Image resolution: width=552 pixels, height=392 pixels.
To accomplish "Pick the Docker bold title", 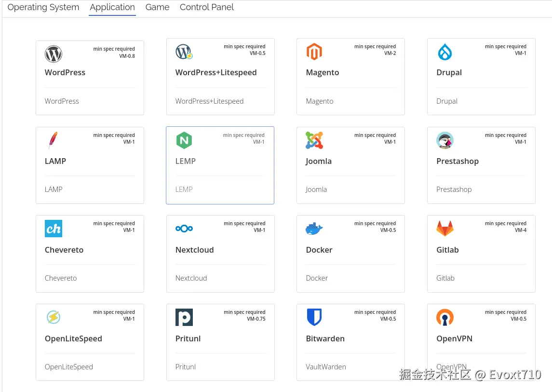I will (319, 250).
